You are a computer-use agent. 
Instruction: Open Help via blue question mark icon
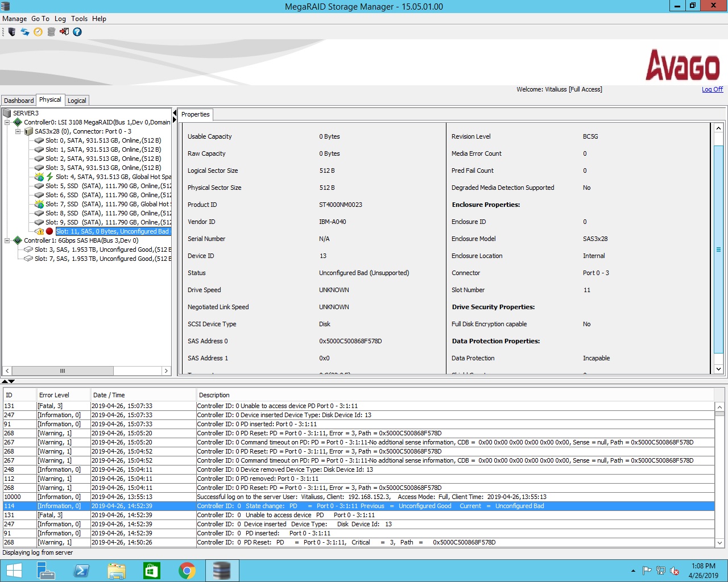77,32
